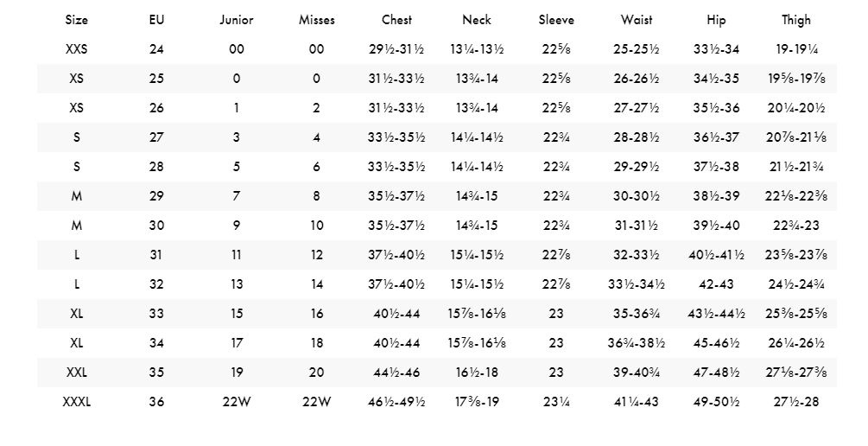Click the Size column header
The width and height of the screenshot is (868, 446).
(x=77, y=20)
